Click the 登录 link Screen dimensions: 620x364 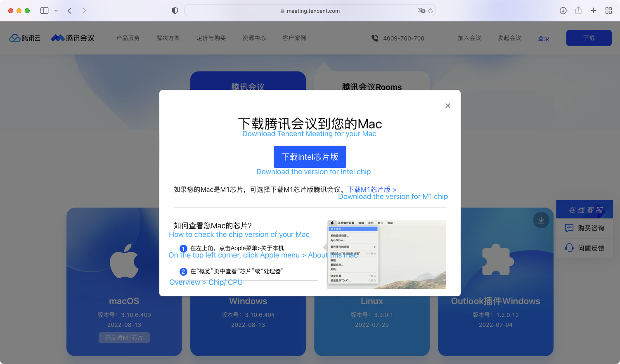[x=544, y=38]
